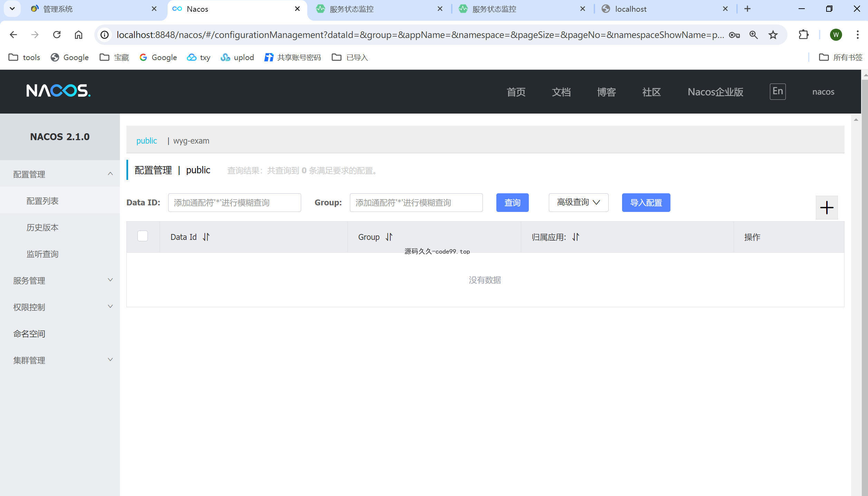The image size is (868, 496).
Task: Toggle the select-all checkbox in table header
Action: pos(143,236)
